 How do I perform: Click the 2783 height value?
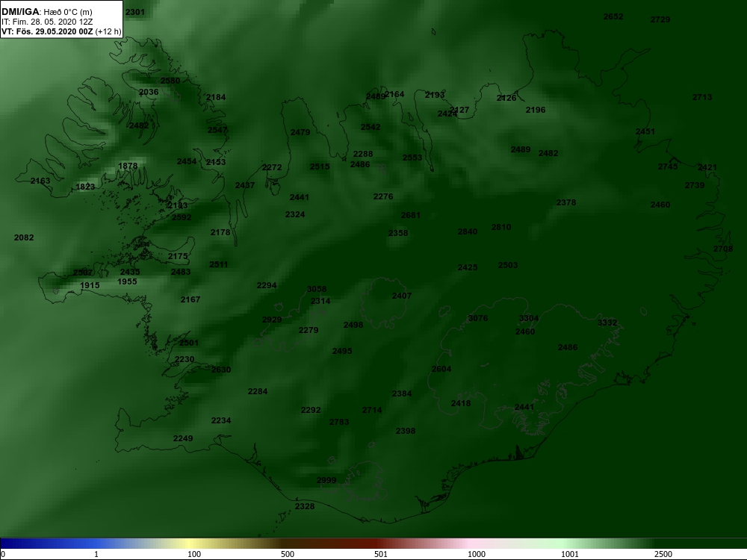click(339, 422)
